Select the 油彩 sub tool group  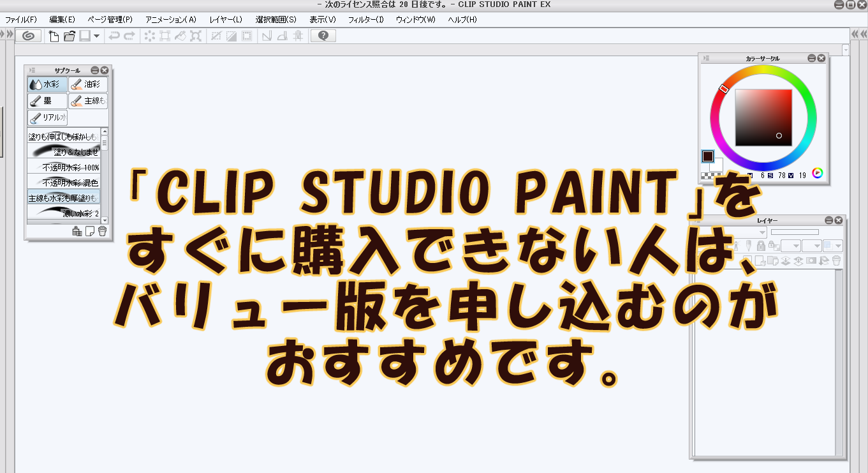pyautogui.click(x=88, y=84)
